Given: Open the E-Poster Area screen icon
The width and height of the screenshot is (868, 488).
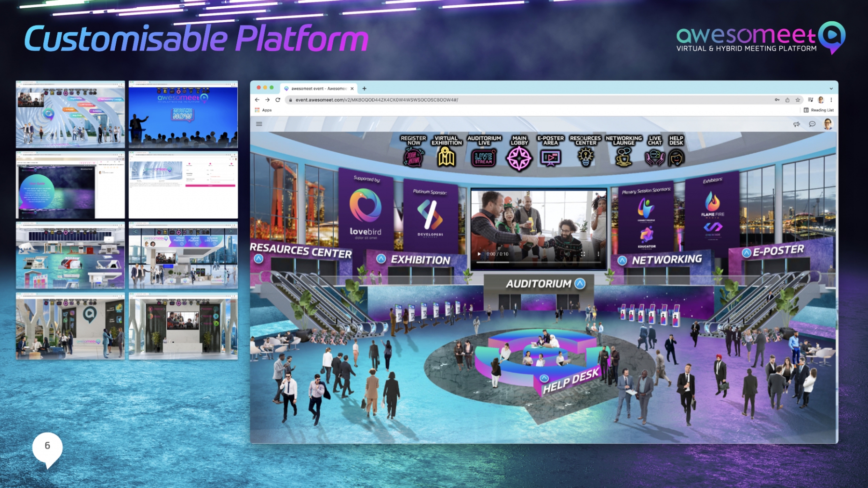Looking at the screenshot, I should pyautogui.click(x=550, y=158).
